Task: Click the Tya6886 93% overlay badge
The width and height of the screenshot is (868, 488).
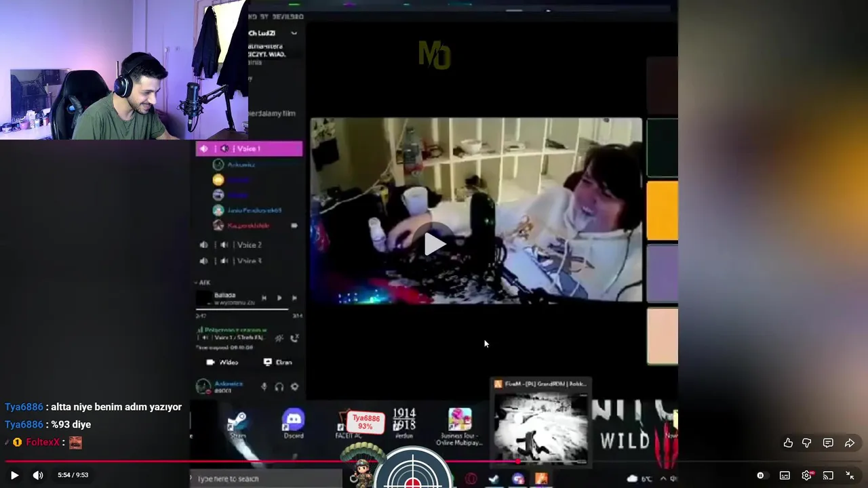Action: [x=366, y=422]
